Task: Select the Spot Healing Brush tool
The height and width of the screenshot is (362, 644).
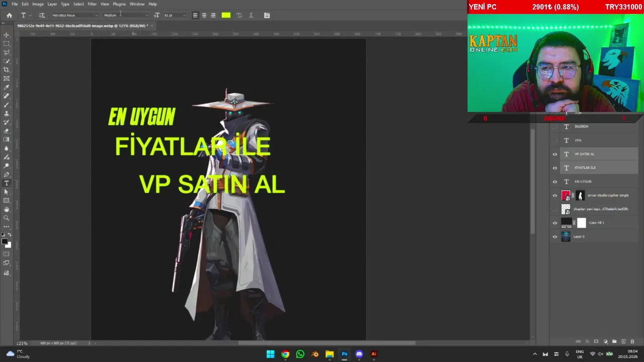Action: pyautogui.click(x=7, y=96)
